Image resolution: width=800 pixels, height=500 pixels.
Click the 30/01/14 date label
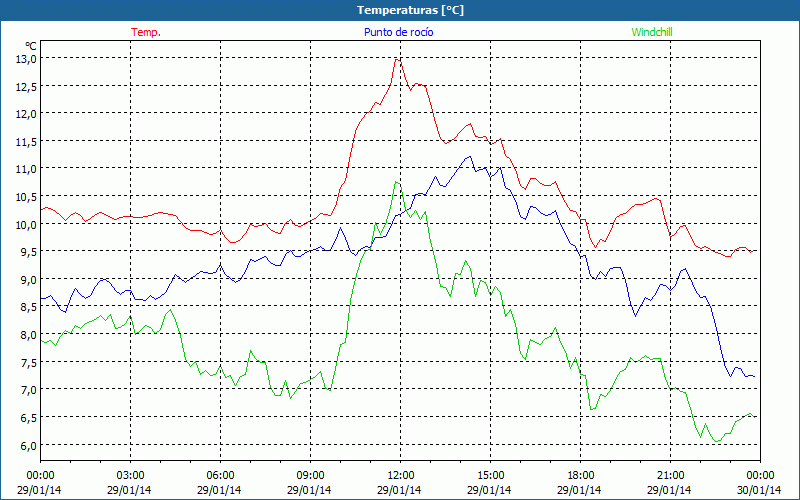tap(759, 490)
